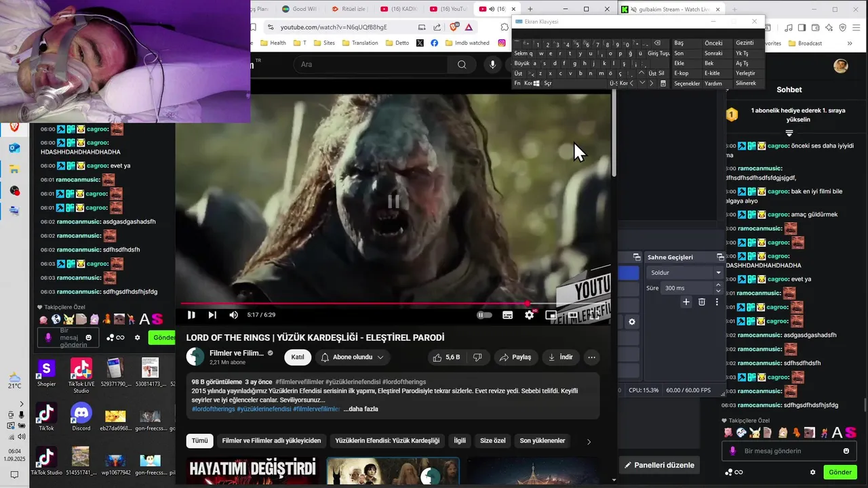Show more filter chips with right arrow
868x488 pixels.
coord(589,441)
